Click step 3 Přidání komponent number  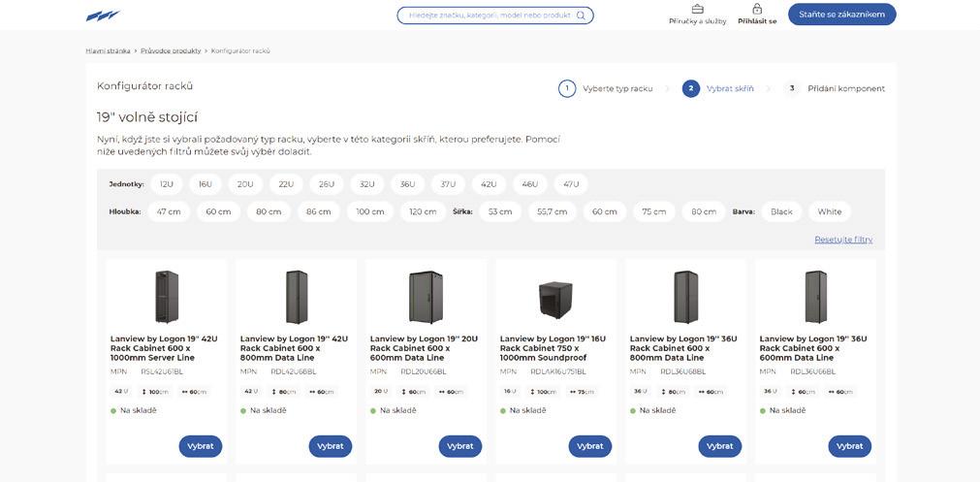click(792, 88)
